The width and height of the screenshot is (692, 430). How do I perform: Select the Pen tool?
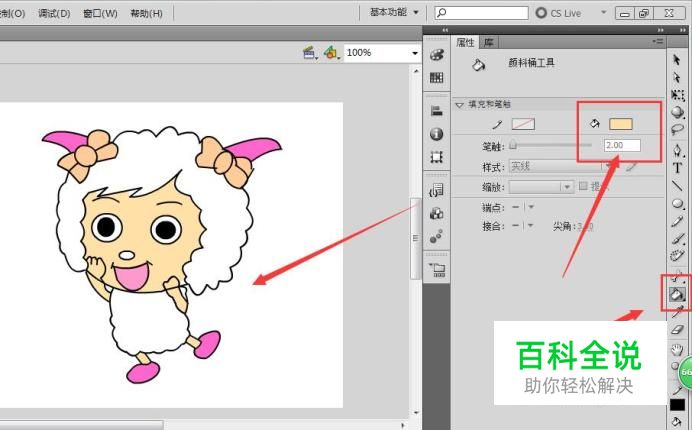[677, 150]
